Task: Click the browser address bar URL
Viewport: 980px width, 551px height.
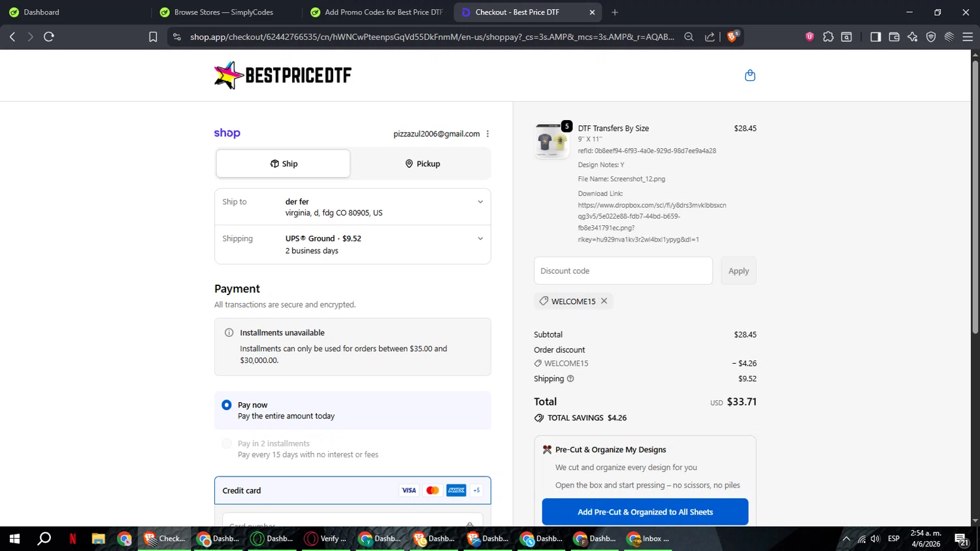Action: coord(432,37)
